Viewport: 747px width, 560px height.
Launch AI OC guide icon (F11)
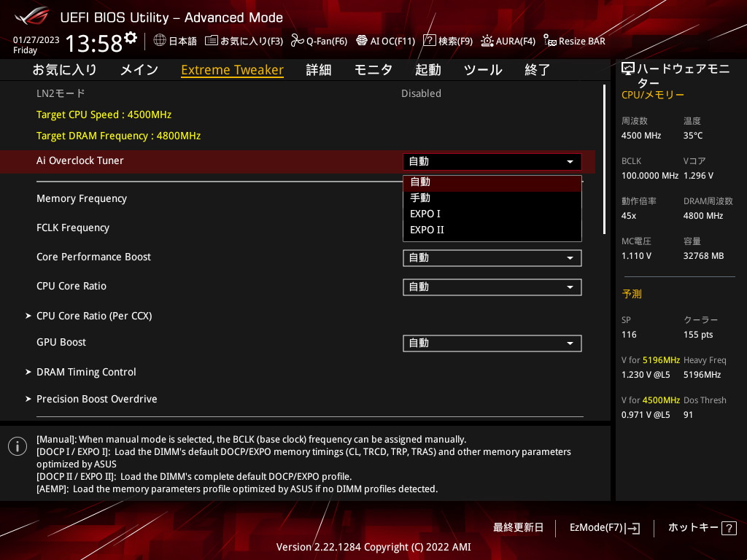362,41
